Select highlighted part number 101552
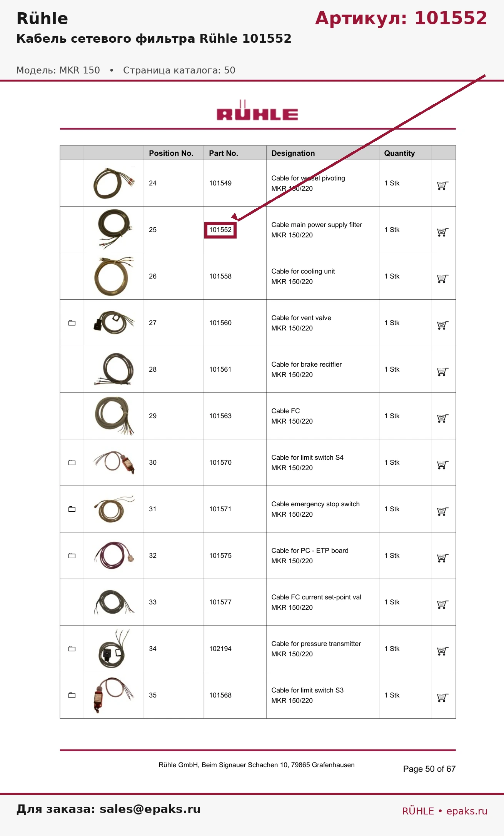This screenshot has height=836, width=504. (x=220, y=230)
